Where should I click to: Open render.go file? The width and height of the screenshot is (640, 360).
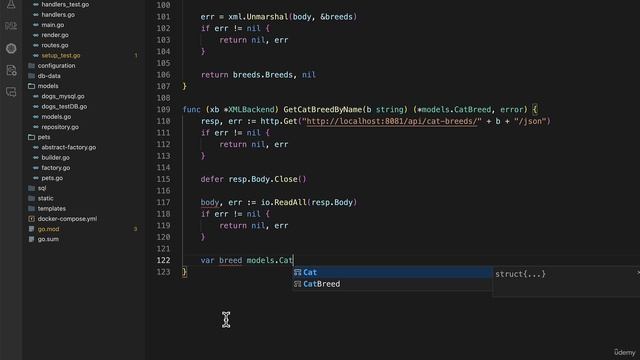(x=55, y=35)
